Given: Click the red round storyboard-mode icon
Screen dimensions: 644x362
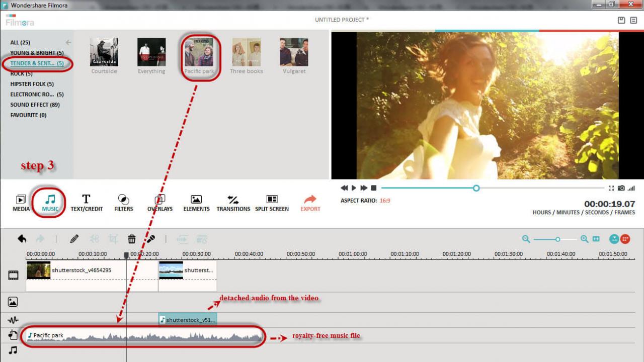Looking at the screenshot, I should click(625, 239).
